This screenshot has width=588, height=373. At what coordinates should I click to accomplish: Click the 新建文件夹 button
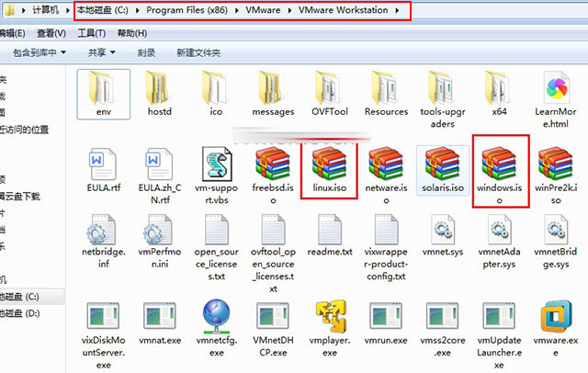pyautogui.click(x=198, y=53)
